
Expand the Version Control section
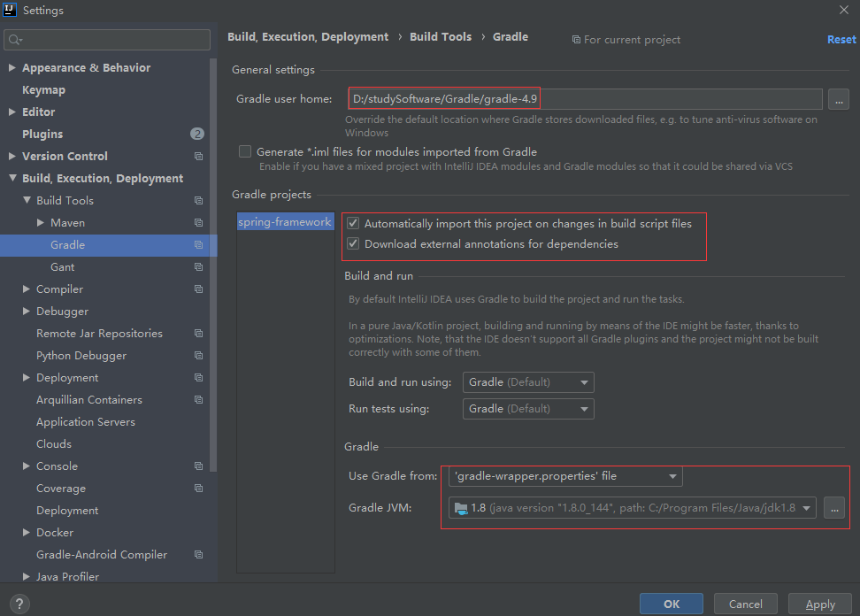[x=12, y=157]
